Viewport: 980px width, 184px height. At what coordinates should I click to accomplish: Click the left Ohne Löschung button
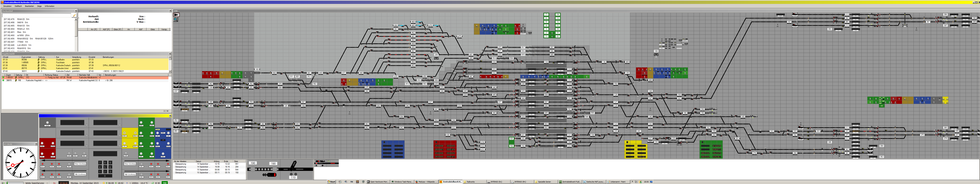[x=80, y=164]
